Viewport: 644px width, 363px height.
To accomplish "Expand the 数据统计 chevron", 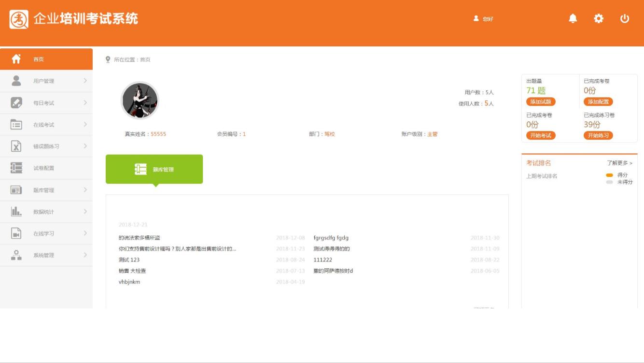I will tap(85, 211).
